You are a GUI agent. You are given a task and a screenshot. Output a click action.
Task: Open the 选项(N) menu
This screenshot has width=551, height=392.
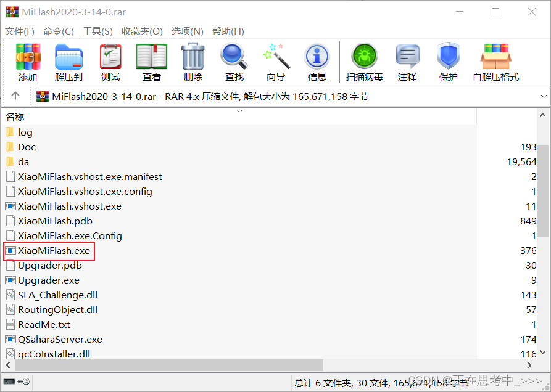pyautogui.click(x=188, y=31)
